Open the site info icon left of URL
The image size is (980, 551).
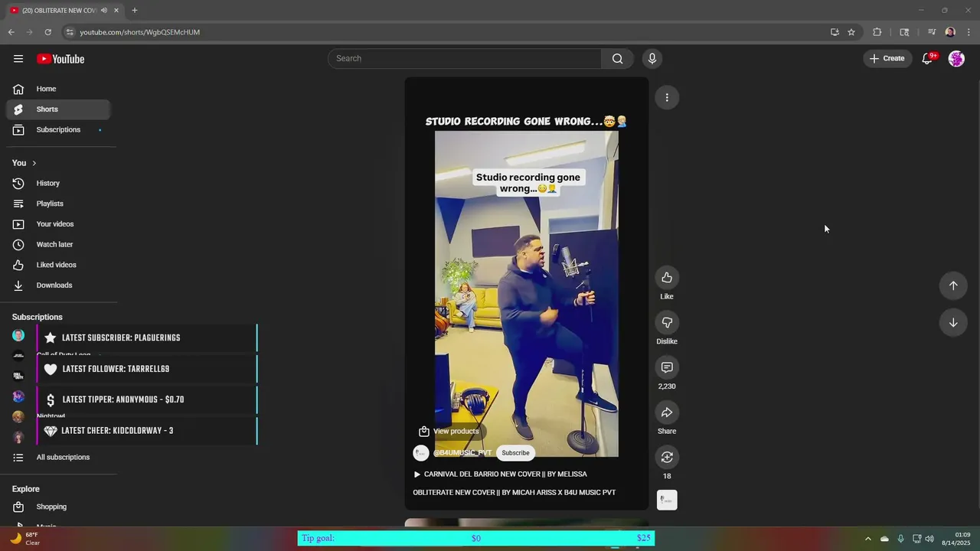[x=70, y=32]
